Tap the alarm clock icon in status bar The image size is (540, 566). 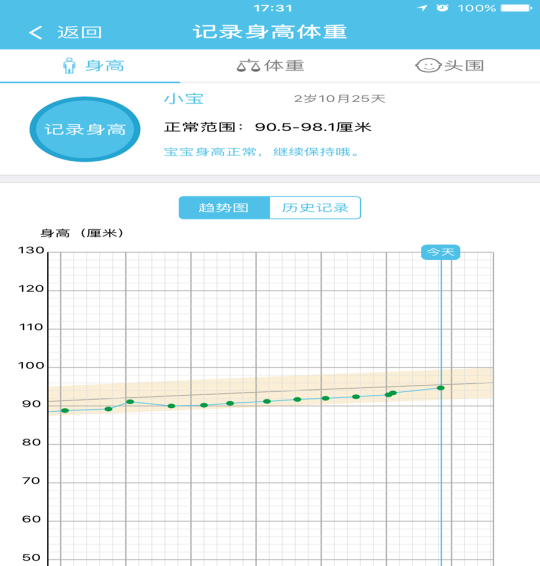click(x=442, y=8)
